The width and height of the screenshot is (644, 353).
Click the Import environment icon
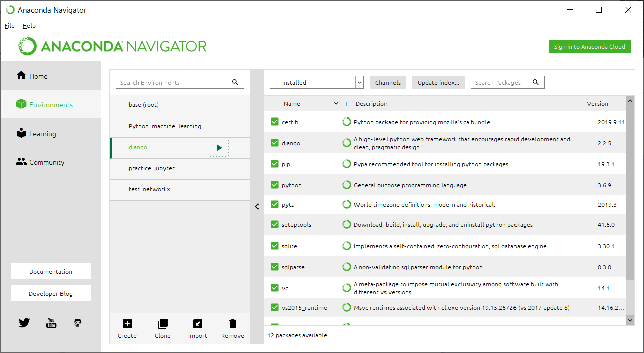(x=197, y=324)
